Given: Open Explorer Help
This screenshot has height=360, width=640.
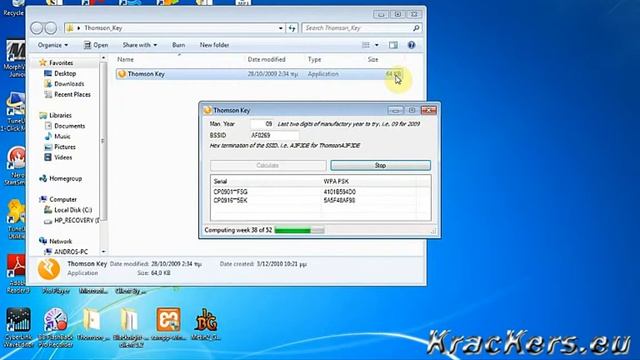Looking at the screenshot, I should tap(411, 45).
